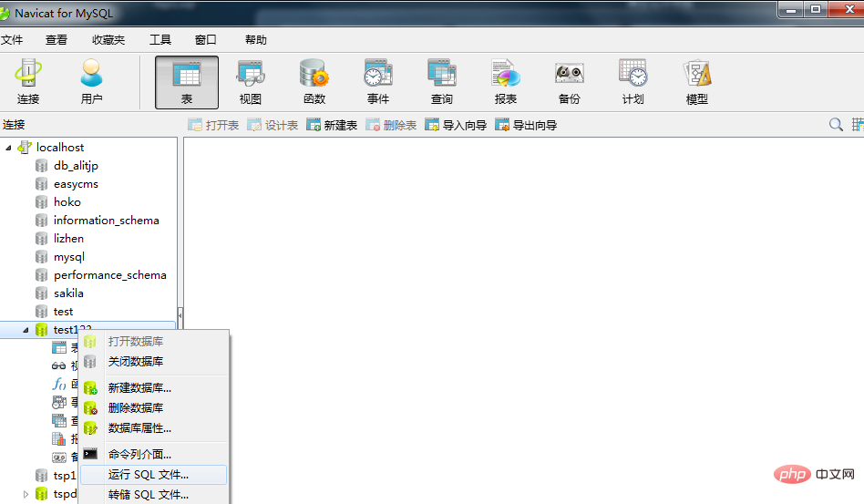The height and width of the screenshot is (504, 864).
Task: Select the performance_schema database
Action: click(110, 275)
